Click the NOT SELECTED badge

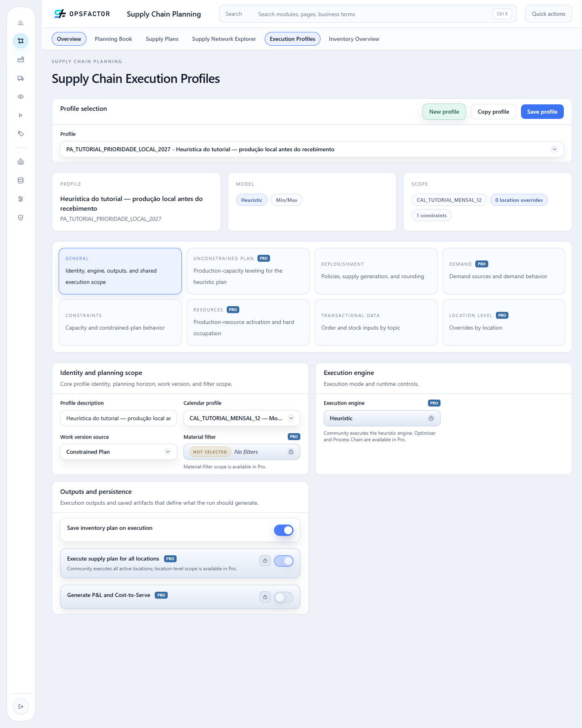tap(210, 452)
